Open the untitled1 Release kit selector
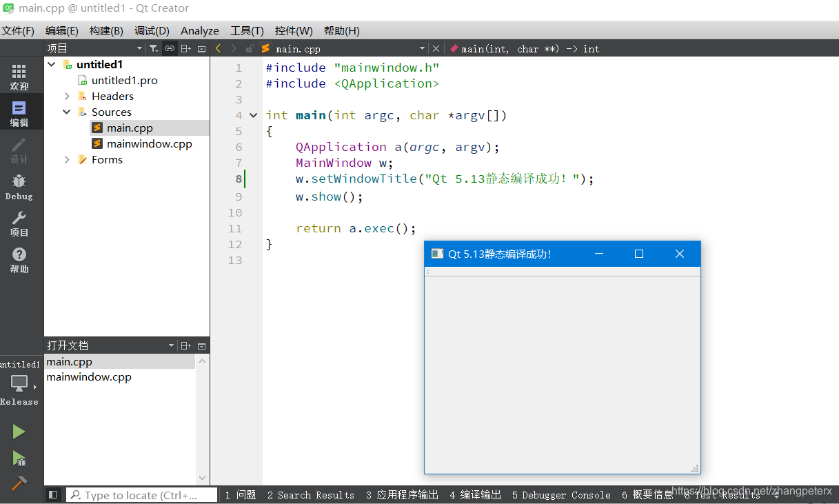Image resolution: width=839 pixels, height=504 pixels. pos(19,383)
